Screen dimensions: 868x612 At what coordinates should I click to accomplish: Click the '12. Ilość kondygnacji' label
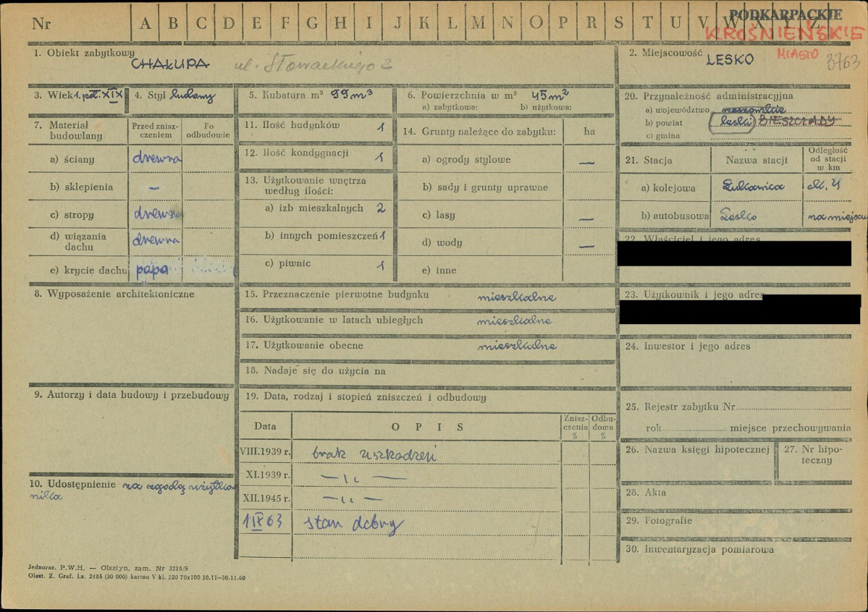tap(297, 153)
